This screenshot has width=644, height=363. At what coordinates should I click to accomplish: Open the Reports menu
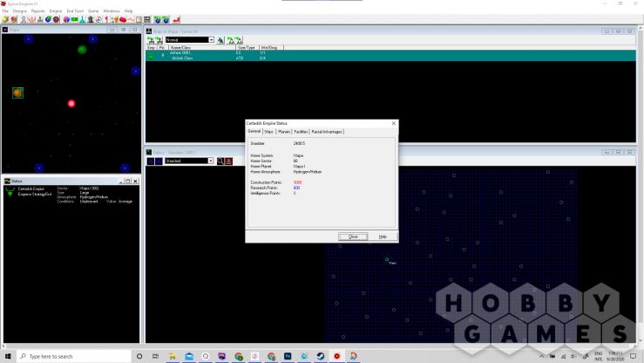tap(37, 11)
